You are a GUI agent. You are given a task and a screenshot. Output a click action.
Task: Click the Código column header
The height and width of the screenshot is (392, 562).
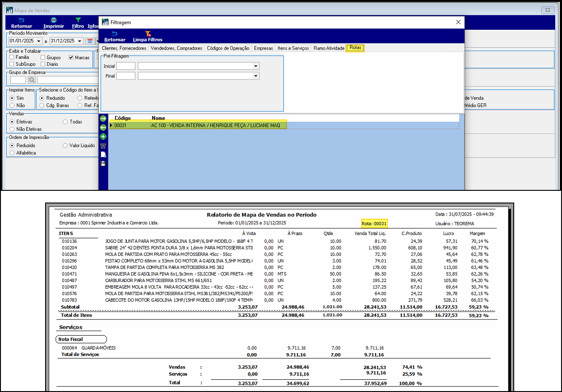click(122, 118)
